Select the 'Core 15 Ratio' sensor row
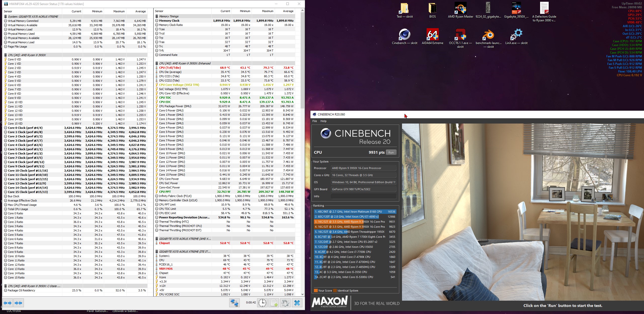Screen dimensions: 644x314 point(75,278)
